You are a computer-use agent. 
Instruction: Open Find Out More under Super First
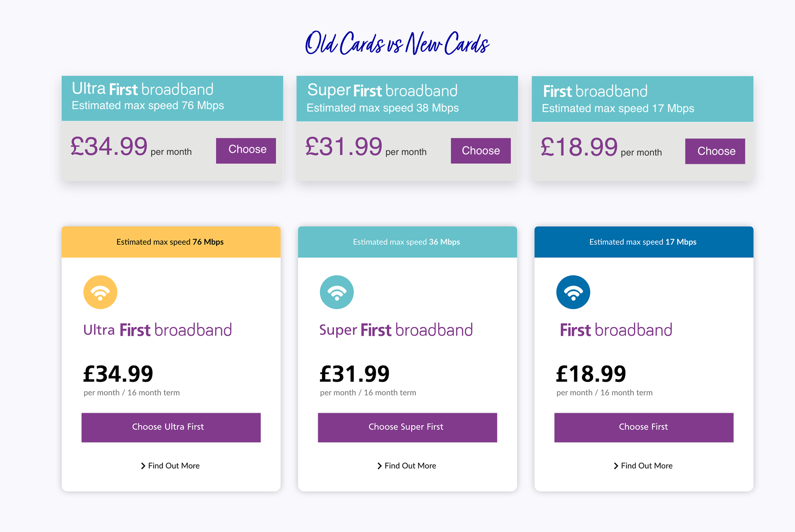tap(410, 466)
